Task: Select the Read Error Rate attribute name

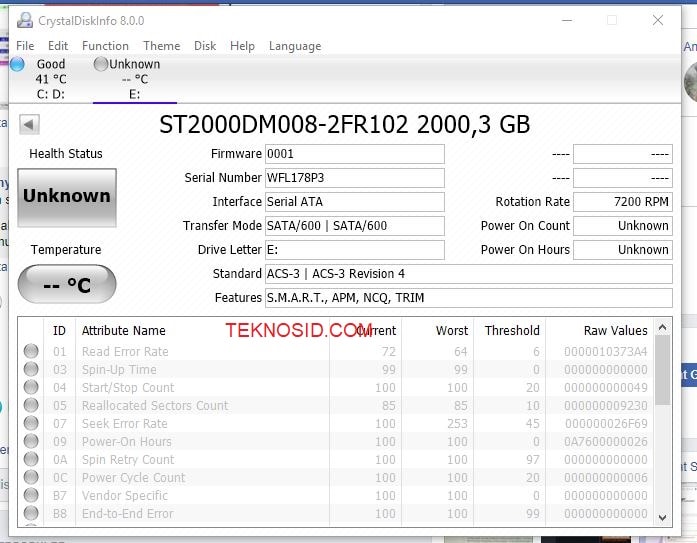Action: (125, 351)
